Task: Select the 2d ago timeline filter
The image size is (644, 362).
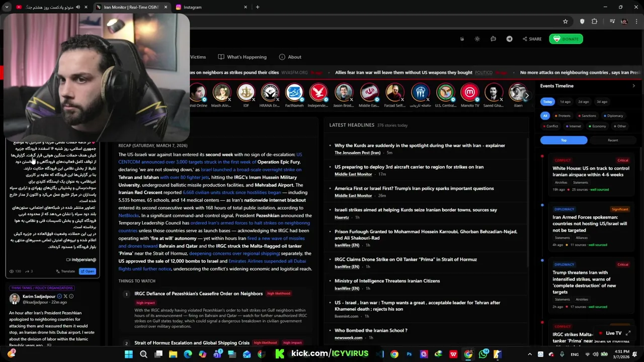Action: tap(583, 102)
